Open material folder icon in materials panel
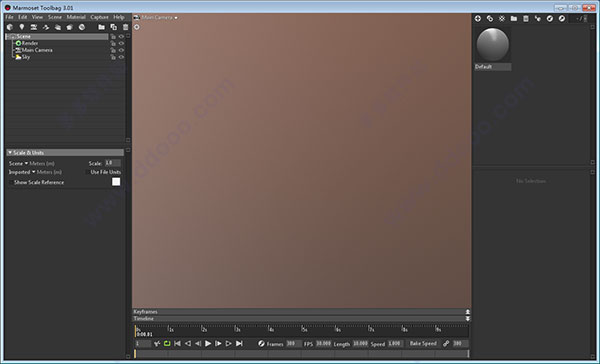Image resolution: width=600 pixels, height=364 pixels. coord(514,18)
